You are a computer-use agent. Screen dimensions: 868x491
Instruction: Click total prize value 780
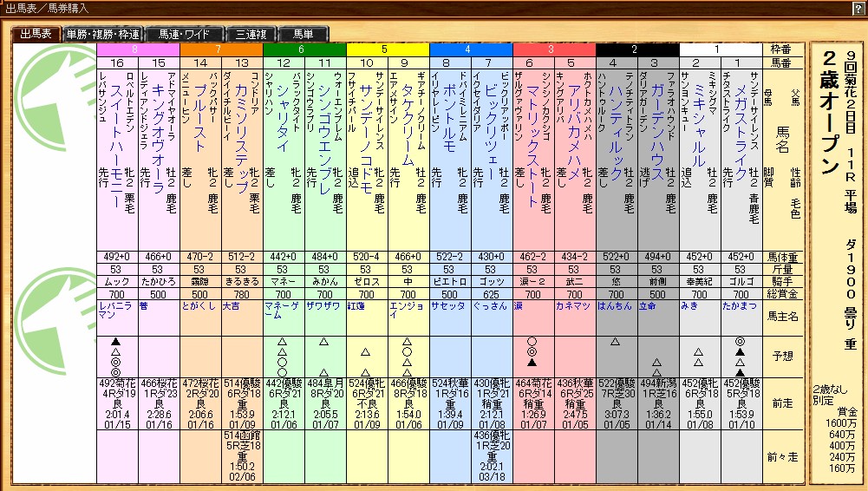pos(242,294)
